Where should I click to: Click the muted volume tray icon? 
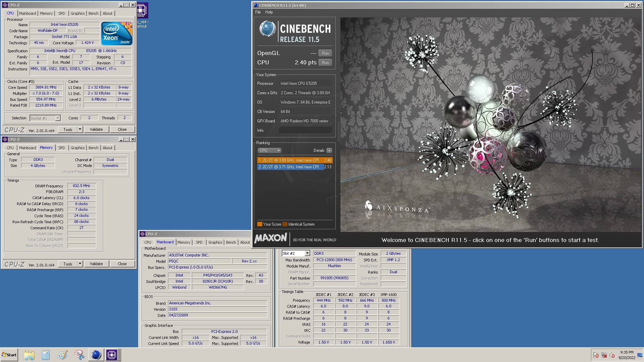pyautogui.click(x=612, y=355)
